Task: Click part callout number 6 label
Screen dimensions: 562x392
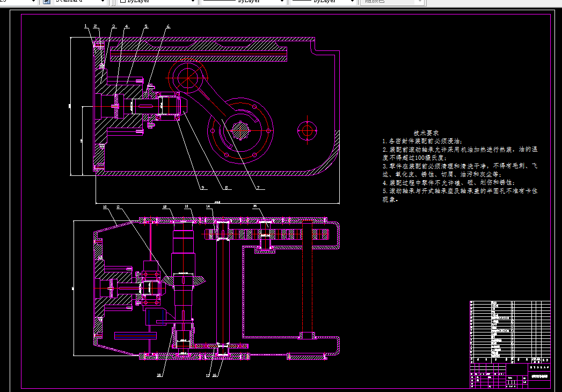Action: pos(167,26)
